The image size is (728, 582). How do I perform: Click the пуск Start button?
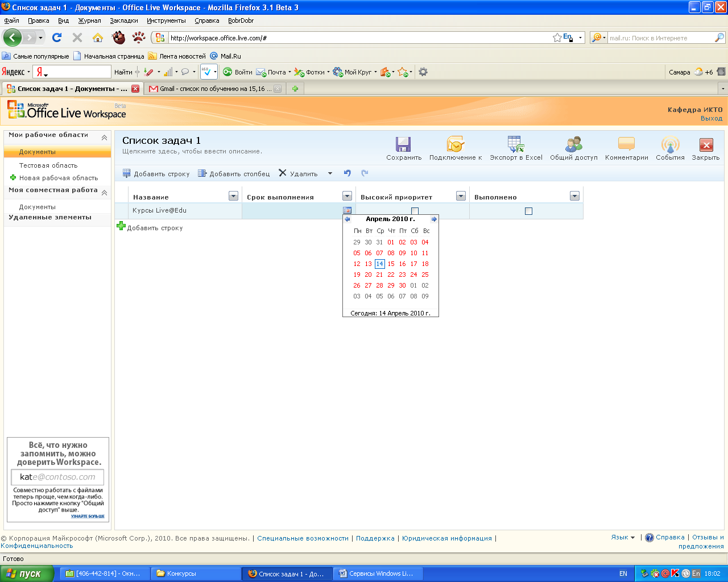tap(27, 573)
